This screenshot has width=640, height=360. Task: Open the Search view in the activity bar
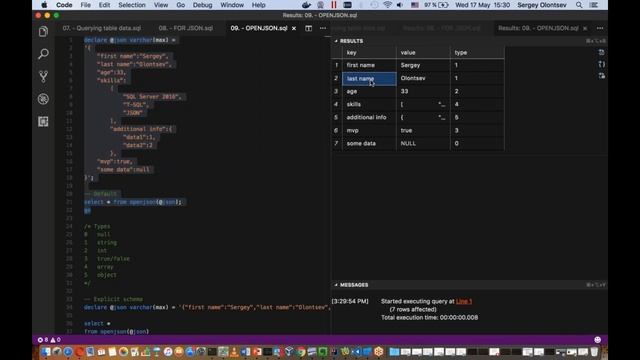pos(43,54)
